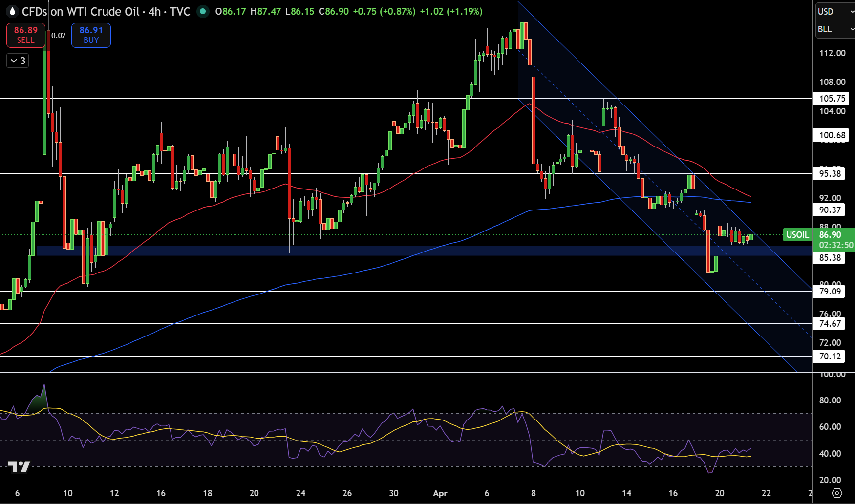Click the Apr date label on time axis

point(440,493)
